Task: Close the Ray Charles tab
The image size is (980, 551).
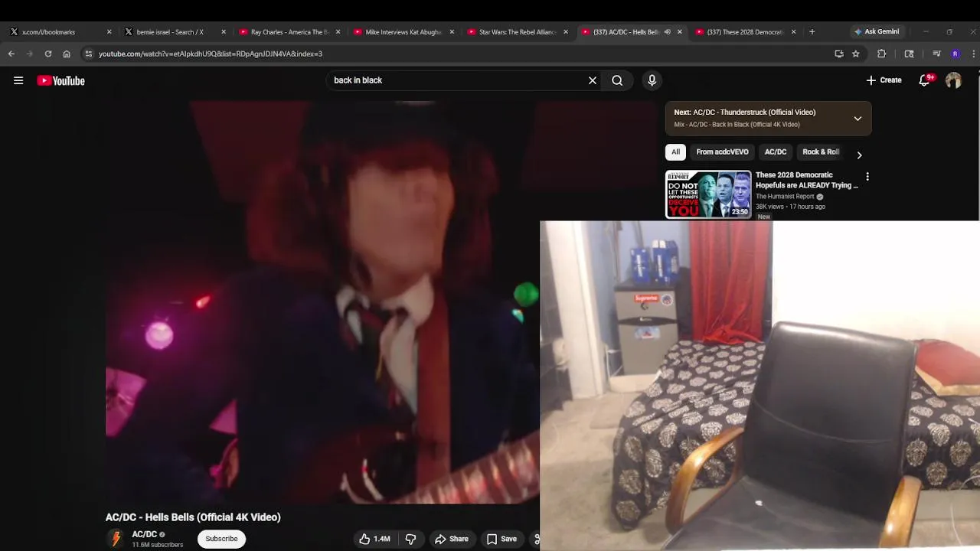Action: click(338, 32)
